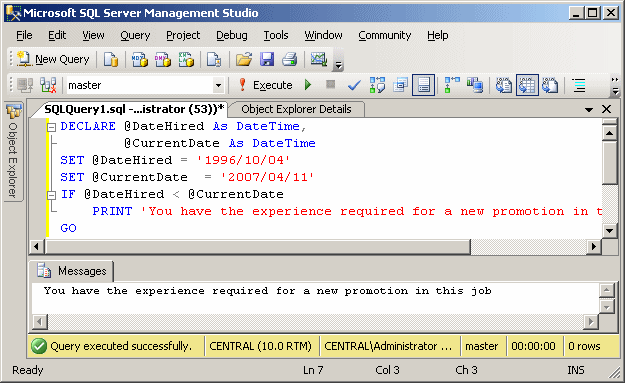The height and width of the screenshot is (383, 625).
Task: Click the editor horizontal scrollbar thumb
Action: tap(257, 246)
